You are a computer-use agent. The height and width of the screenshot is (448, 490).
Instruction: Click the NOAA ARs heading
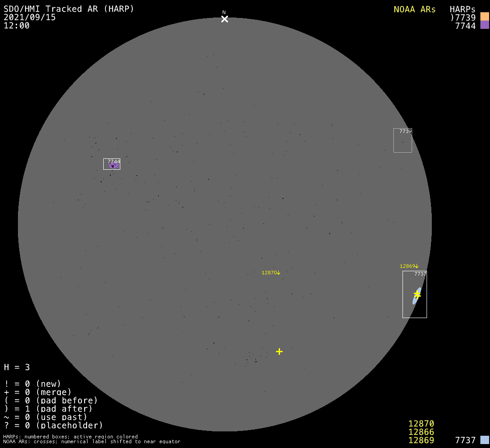(414, 9)
